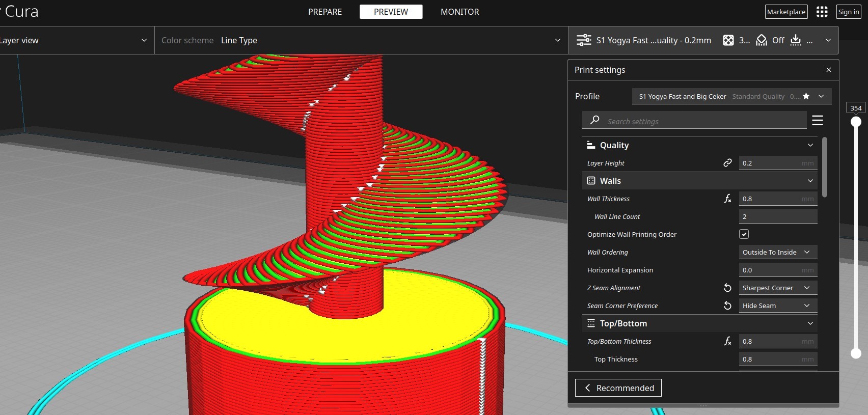The width and height of the screenshot is (868, 415).
Task: Click the build plate adhesion icon
Action: tap(796, 40)
